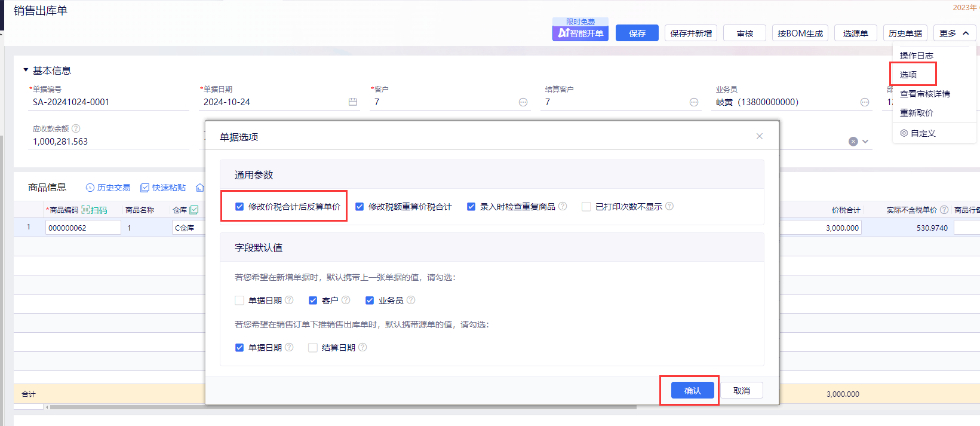Collapse the 更多 dropdown menu button
The image size is (980, 426).
click(x=954, y=33)
